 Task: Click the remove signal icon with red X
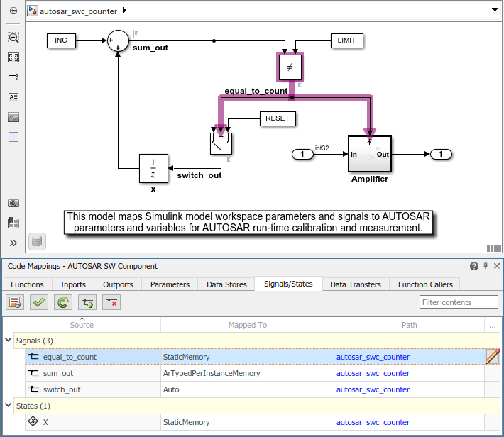coord(111,302)
